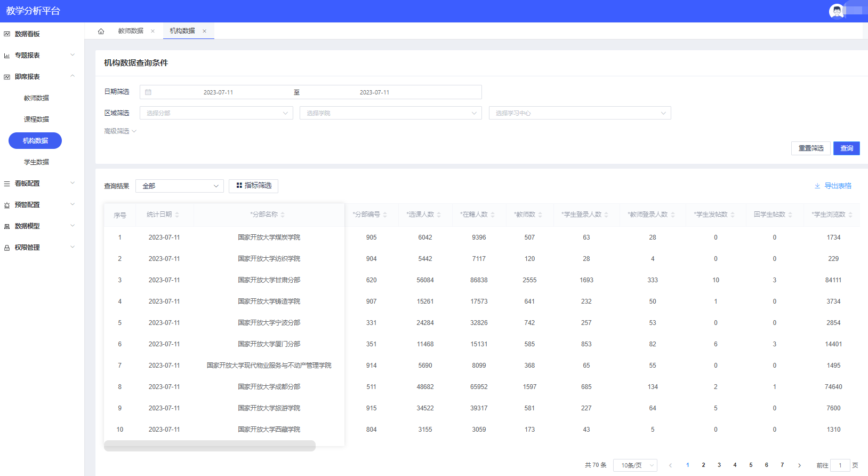This screenshot has width=868, height=476.
Task: Sort by 选课人数 column
Action: [x=439, y=215]
